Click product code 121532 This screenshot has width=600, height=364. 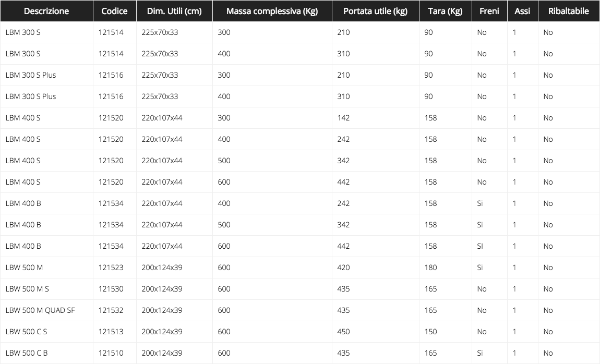111,310
